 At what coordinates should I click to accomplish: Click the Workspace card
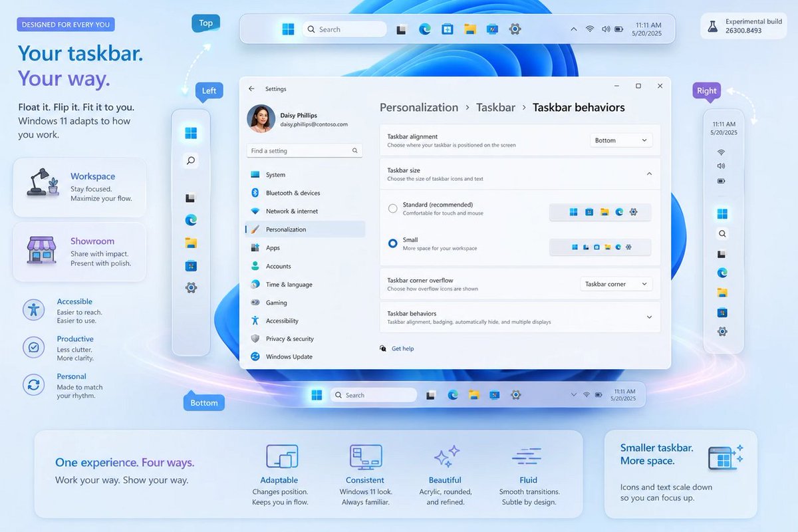pos(80,187)
